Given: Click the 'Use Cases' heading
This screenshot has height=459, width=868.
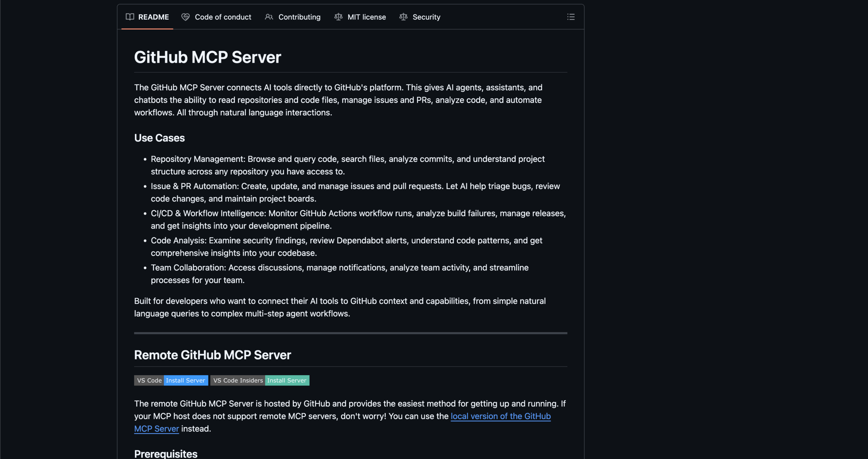Looking at the screenshot, I should tap(159, 138).
